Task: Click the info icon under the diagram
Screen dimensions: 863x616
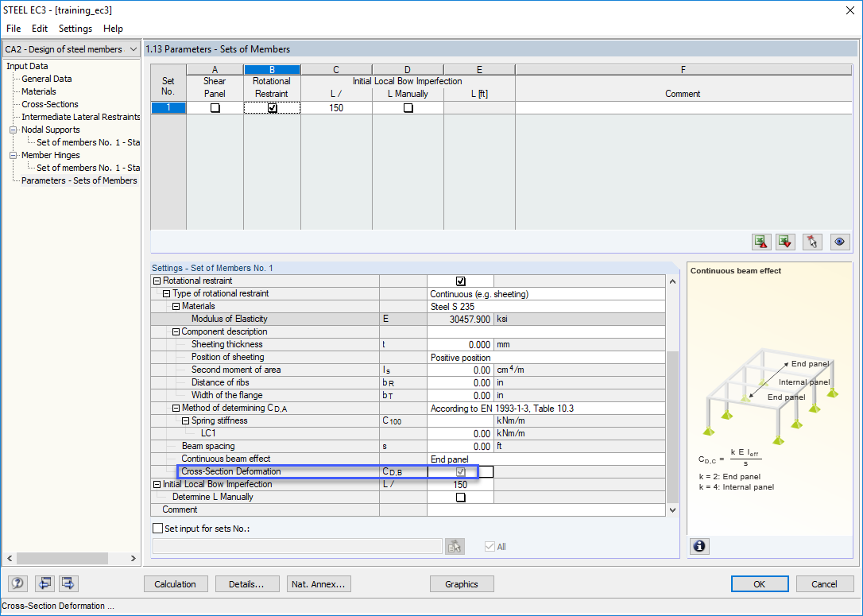Action: pos(699,546)
